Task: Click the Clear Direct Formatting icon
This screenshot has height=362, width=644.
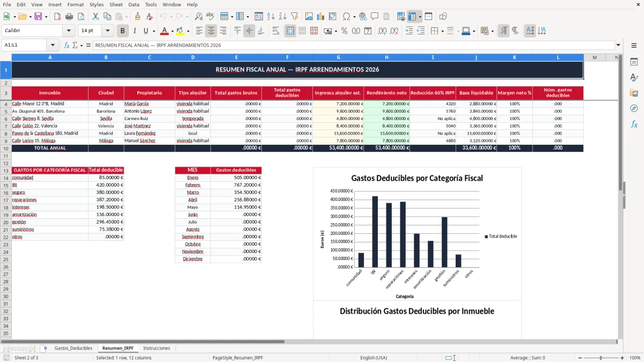Action: click(x=149, y=17)
